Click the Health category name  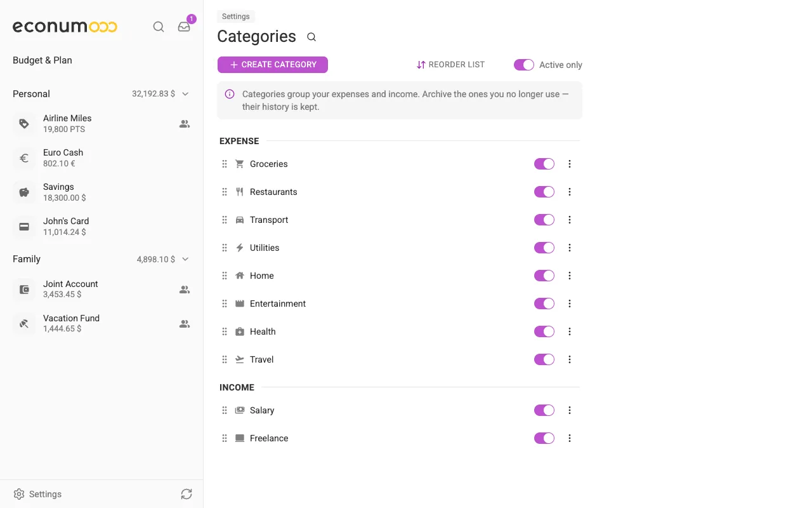point(263,331)
